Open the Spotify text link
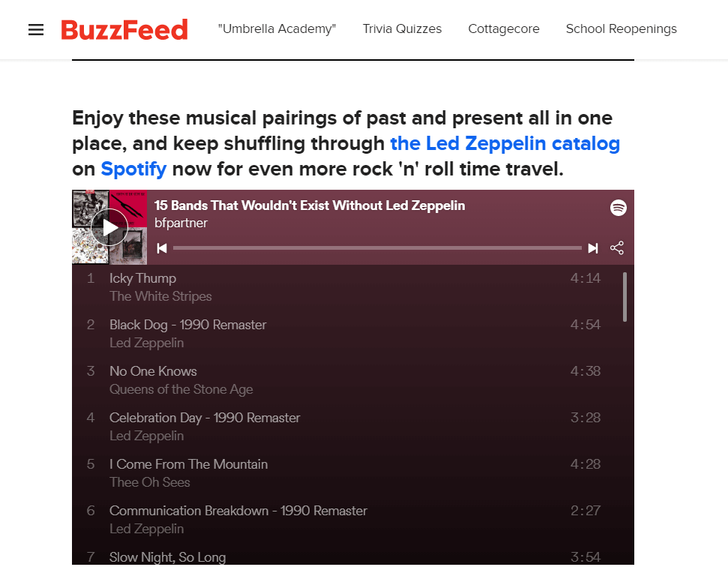Viewport: 728px width, 579px height. click(x=133, y=169)
